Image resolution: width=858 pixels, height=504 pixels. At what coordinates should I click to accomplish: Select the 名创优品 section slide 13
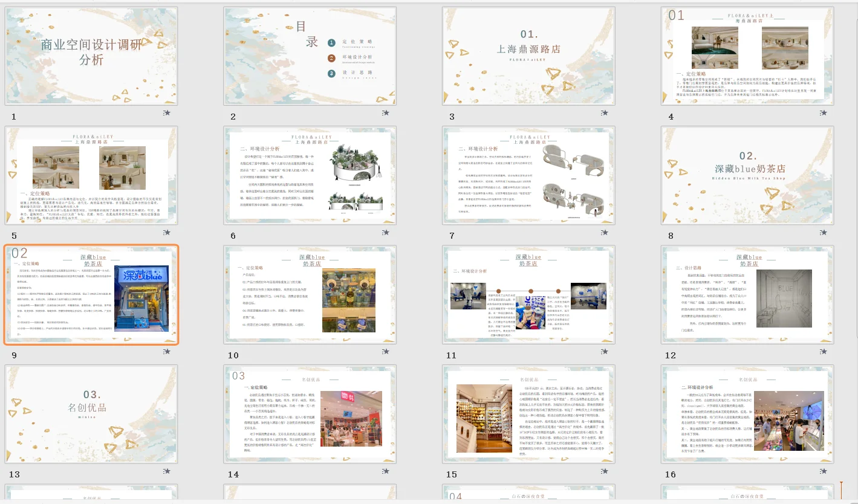[x=91, y=414]
